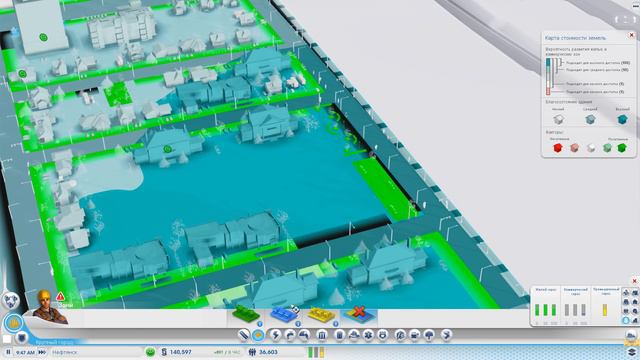Click the medium wealth building legend icon

pos(590,119)
